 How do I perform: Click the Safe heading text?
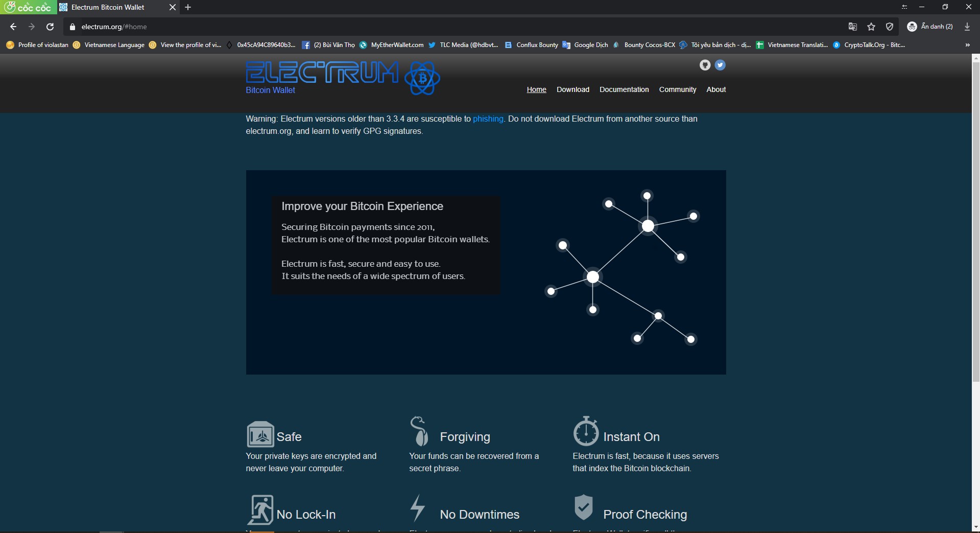click(x=289, y=437)
